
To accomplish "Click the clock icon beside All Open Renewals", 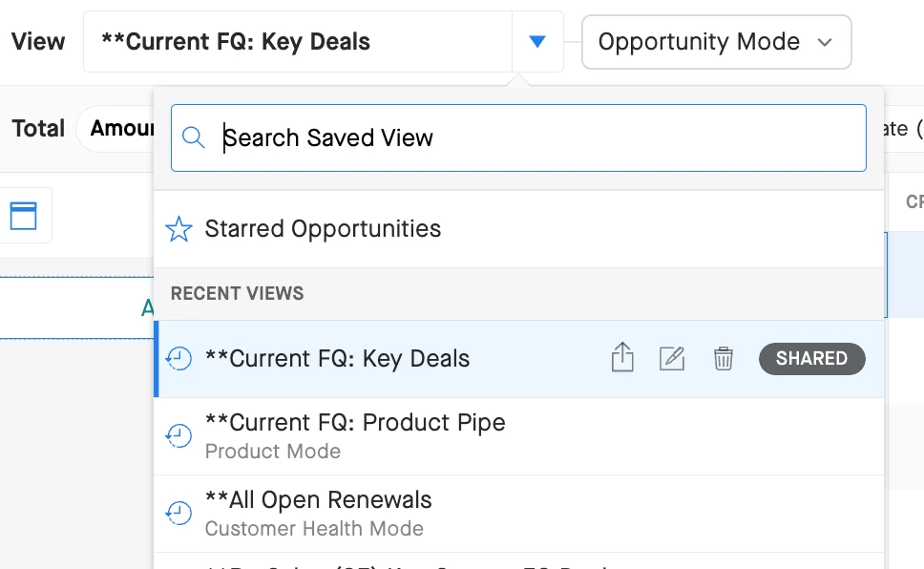I will point(178,513).
